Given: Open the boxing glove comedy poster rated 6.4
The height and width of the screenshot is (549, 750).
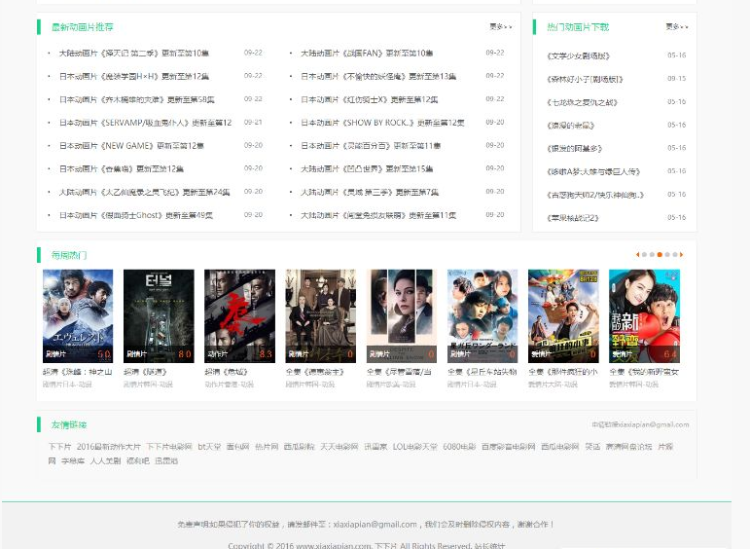Looking at the screenshot, I should (x=644, y=316).
